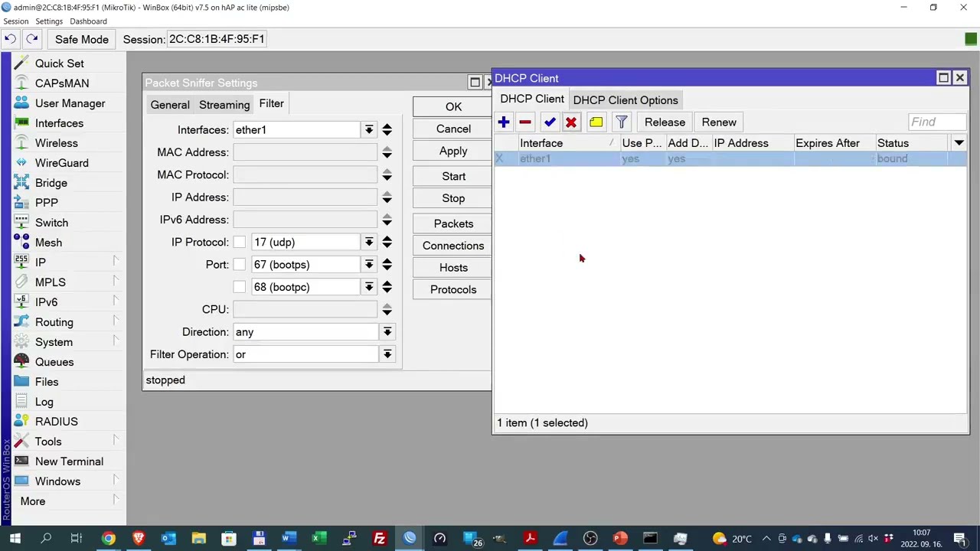The height and width of the screenshot is (551, 980).
Task: Click OK in Packet Sniffer Settings
Action: [453, 107]
